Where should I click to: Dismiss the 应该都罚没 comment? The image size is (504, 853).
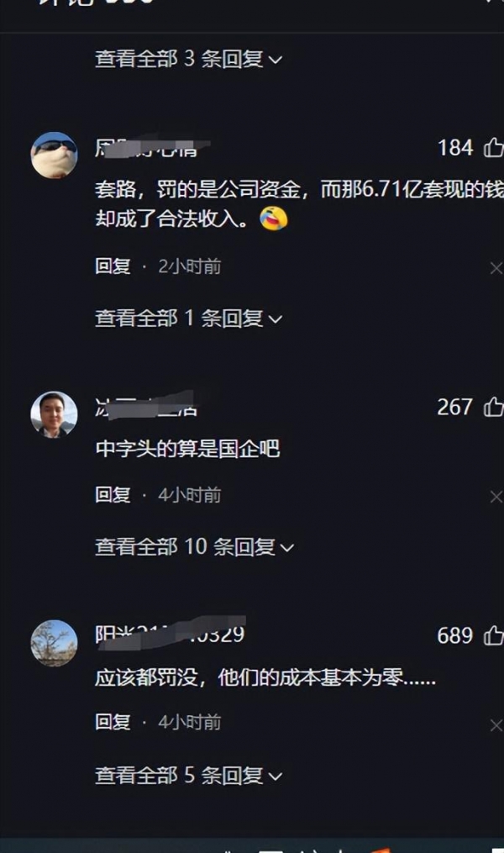coord(496,725)
